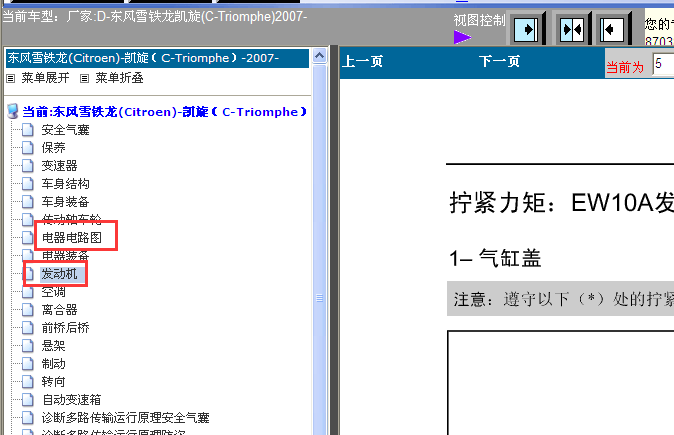Open 前桥后桥 axle section

tap(65, 328)
